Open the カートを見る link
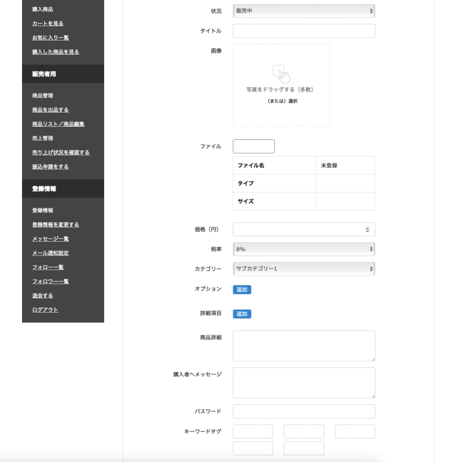This screenshot has height=462, width=476. 48,23
